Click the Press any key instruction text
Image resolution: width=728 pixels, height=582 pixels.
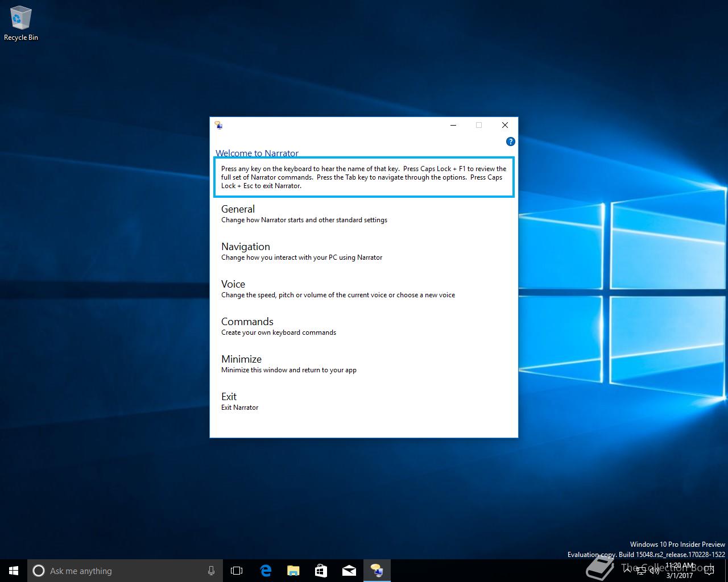pos(364,177)
